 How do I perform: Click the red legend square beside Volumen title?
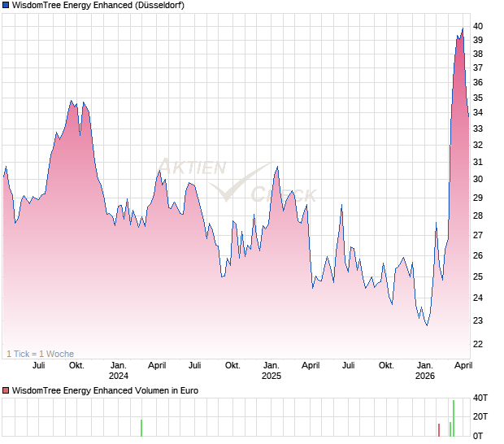[x=6, y=390]
